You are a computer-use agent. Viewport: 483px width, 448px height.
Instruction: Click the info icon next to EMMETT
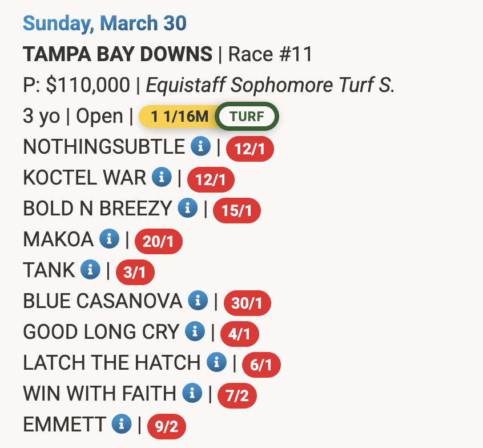coord(121,424)
